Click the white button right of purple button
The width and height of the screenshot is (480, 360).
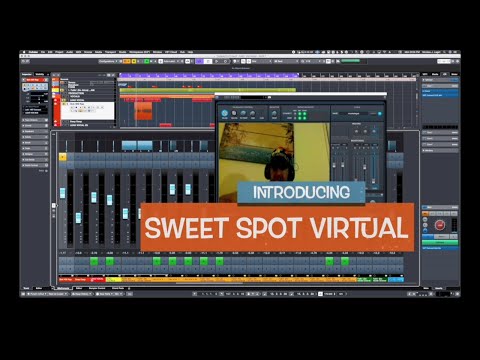[x=208, y=61]
